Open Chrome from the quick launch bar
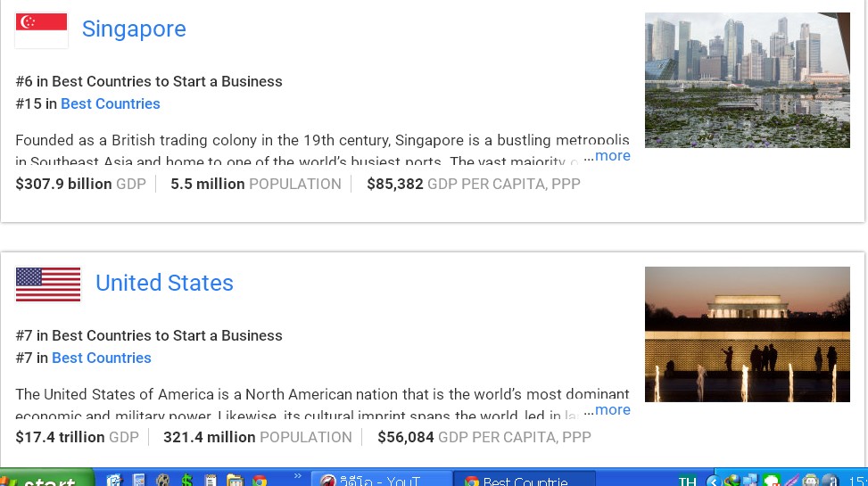868x486 pixels. coord(260,481)
